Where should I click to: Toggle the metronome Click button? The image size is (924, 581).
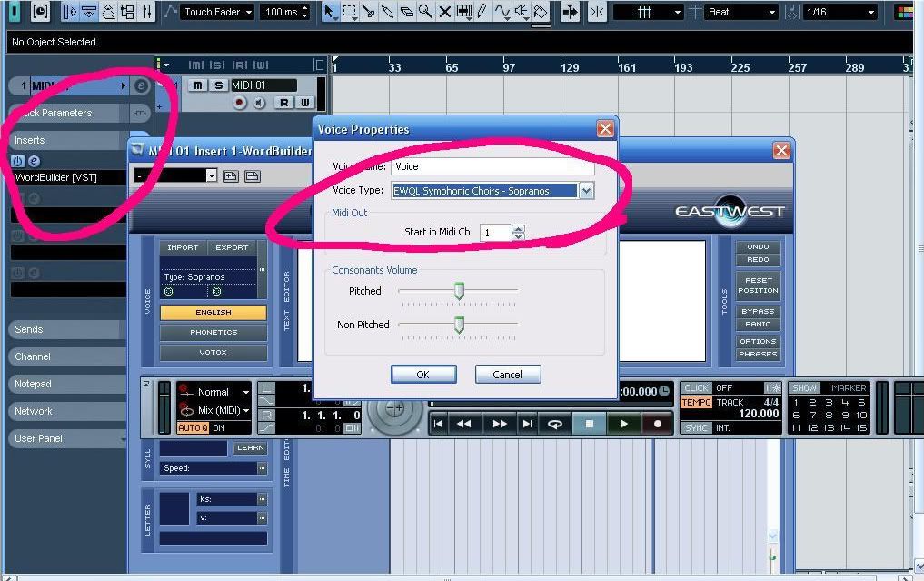click(696, 388)
